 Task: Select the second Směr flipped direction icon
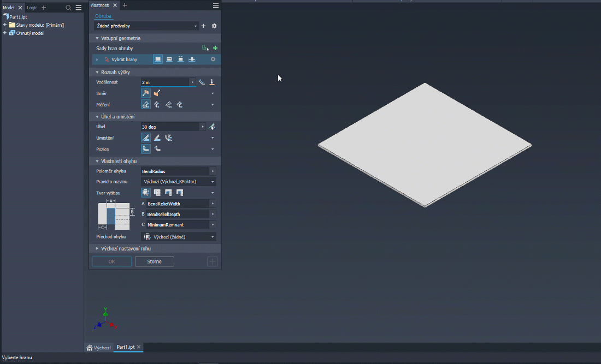pyautogui.click(x=157, y=93)
